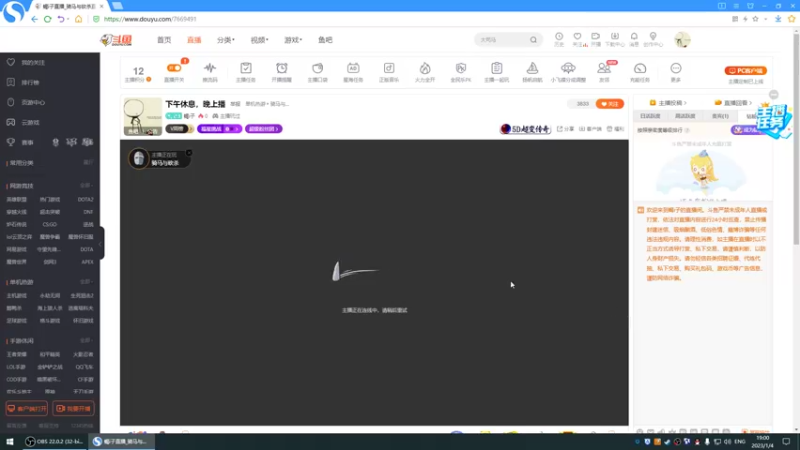Open the 消息 notification bell icon
Viewport: 800px width, 450px height.
634,37
